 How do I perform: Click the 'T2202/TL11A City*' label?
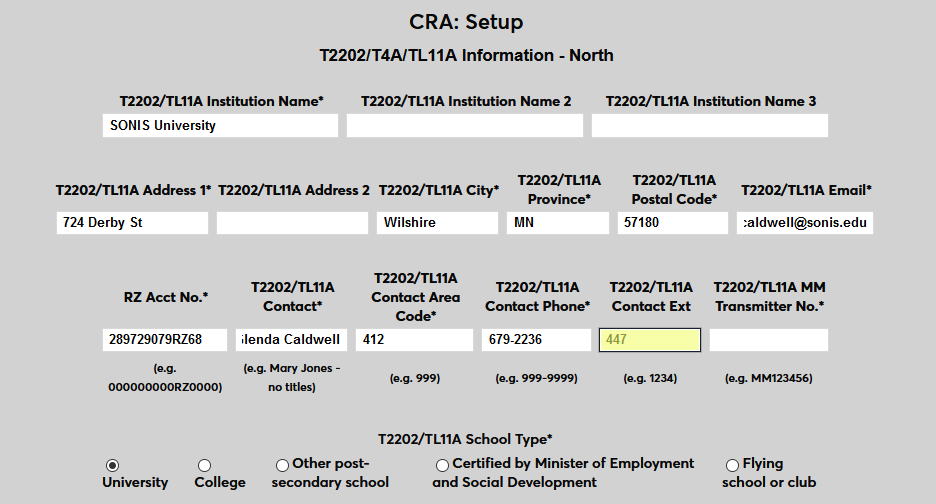pos(439,190)
